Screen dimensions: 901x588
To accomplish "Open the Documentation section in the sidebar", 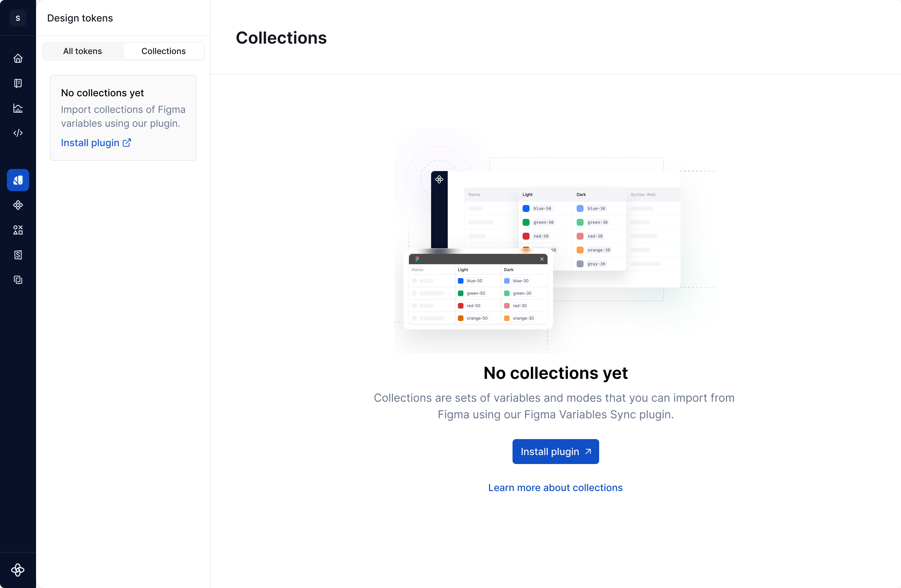I will [18, 83].
